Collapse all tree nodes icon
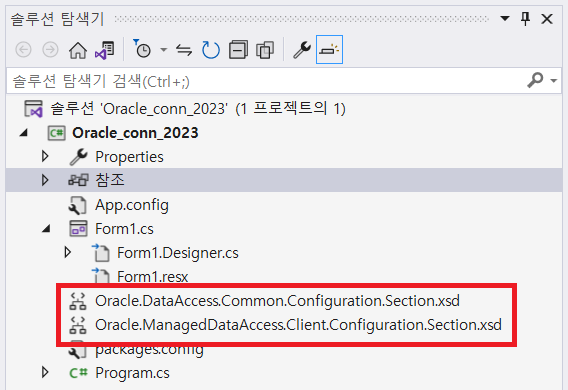Image resolution: width=568 pixels, height=390 pixels. (x=238, y=50)
